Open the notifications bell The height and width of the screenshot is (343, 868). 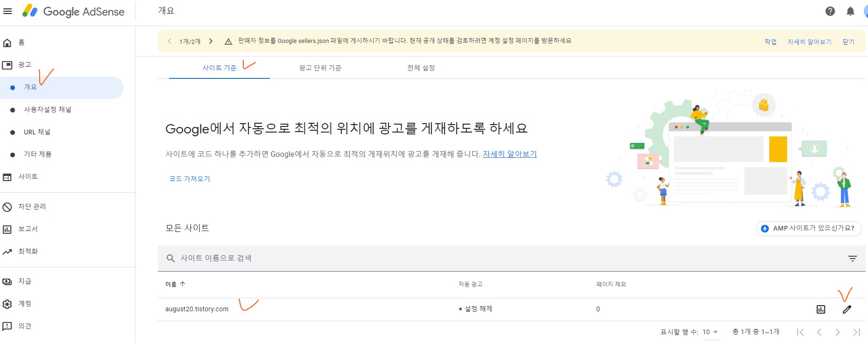pos(851,11)
